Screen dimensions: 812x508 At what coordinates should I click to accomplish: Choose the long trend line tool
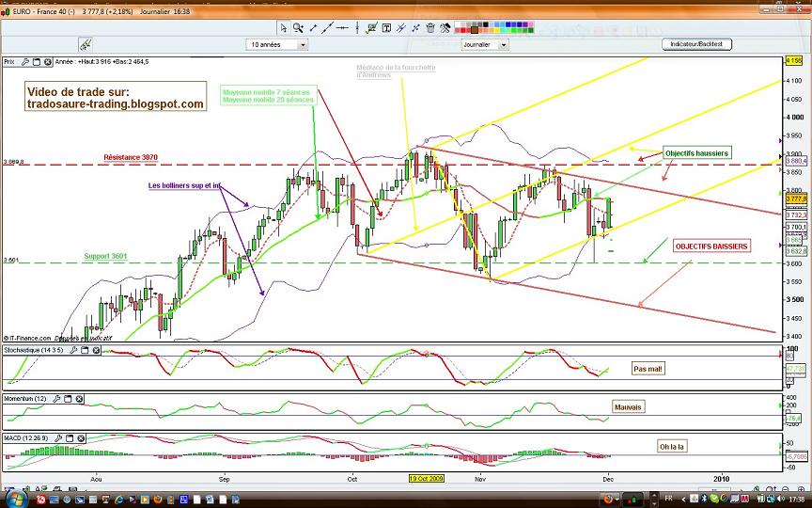[327, 28]
